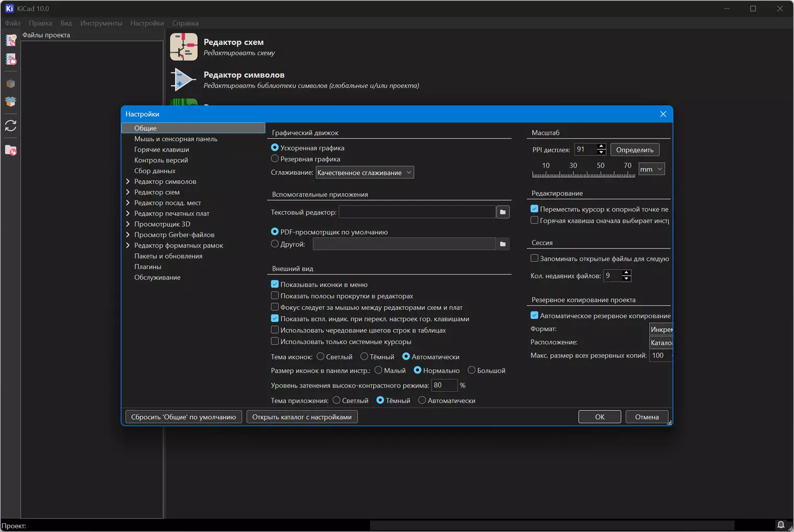
Task: Set application theme to Светлый
Action: tap(336, 401)
